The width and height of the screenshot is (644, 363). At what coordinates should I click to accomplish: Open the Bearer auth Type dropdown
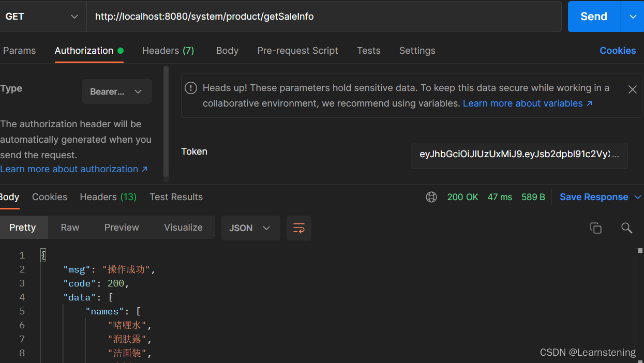(117, 92)
